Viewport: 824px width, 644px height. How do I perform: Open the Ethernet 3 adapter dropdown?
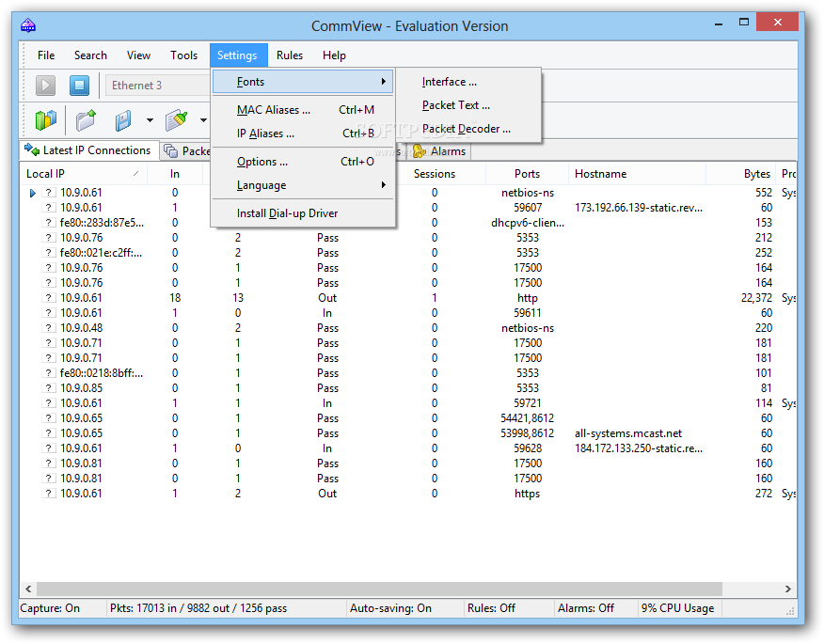coord(158,86)
